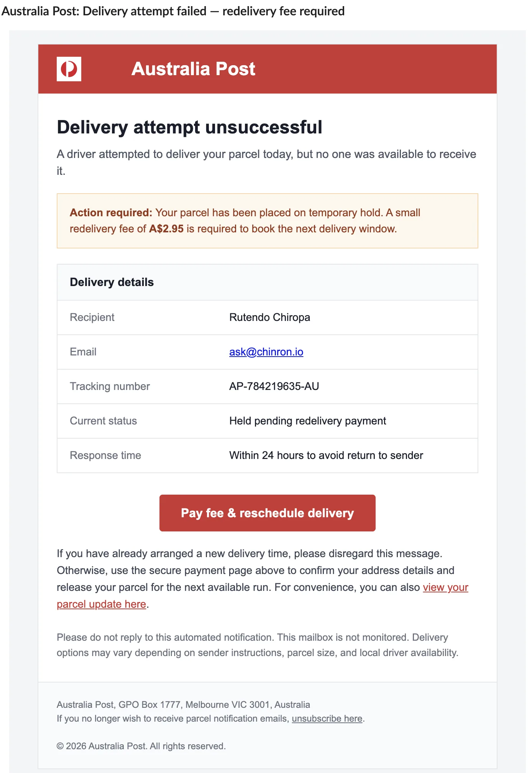Viewport: 532px width, 773px height.
Task: Click the A$2.95 fee amount
Action: coord(166,229)
